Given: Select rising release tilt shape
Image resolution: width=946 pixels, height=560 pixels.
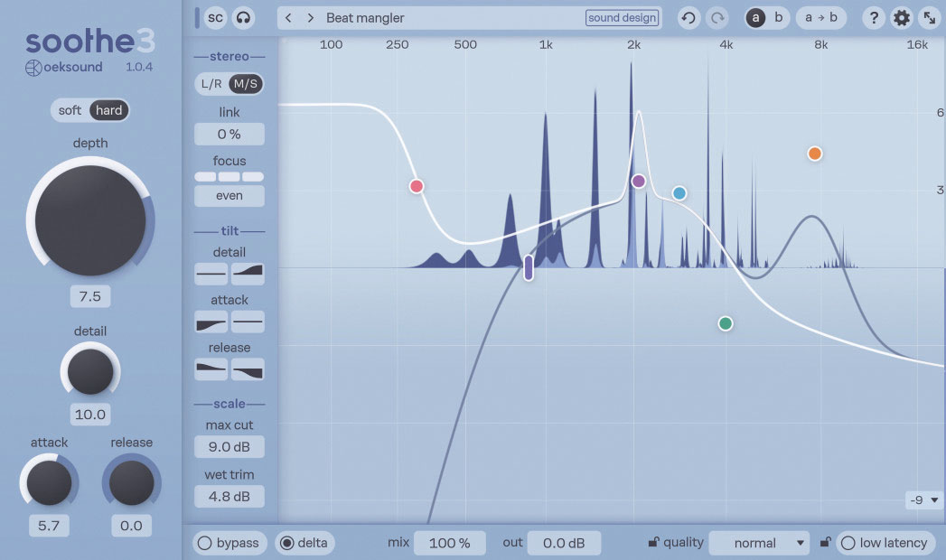Looking at the screenshot, I should 248,369.
